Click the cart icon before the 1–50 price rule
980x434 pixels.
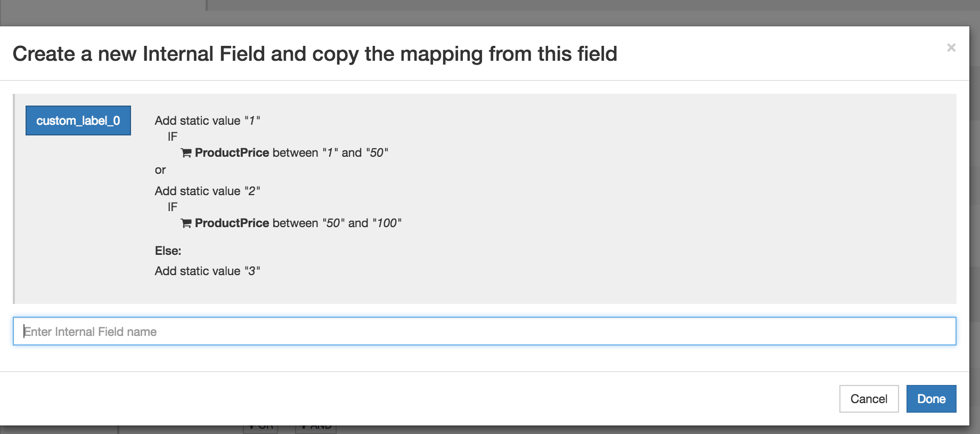pos(186,153)
